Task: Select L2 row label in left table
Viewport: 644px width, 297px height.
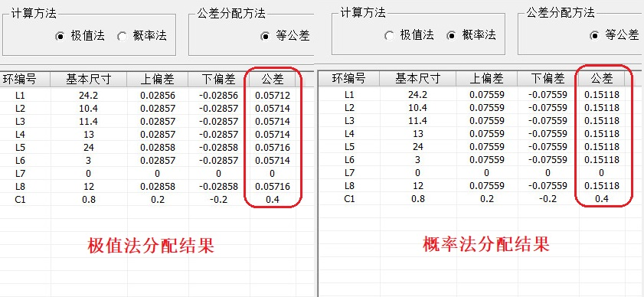Action: (20, 109)
